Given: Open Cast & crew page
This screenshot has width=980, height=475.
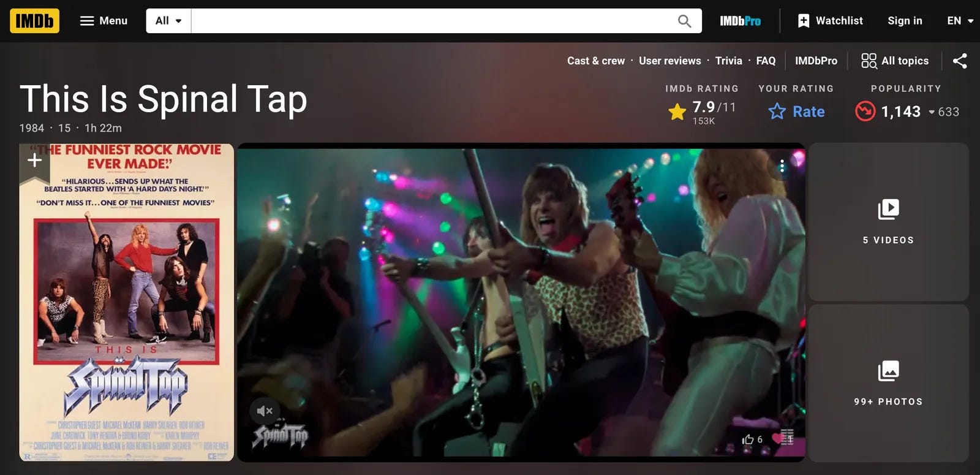Looking at the screenshot, I should click(596, 61).
